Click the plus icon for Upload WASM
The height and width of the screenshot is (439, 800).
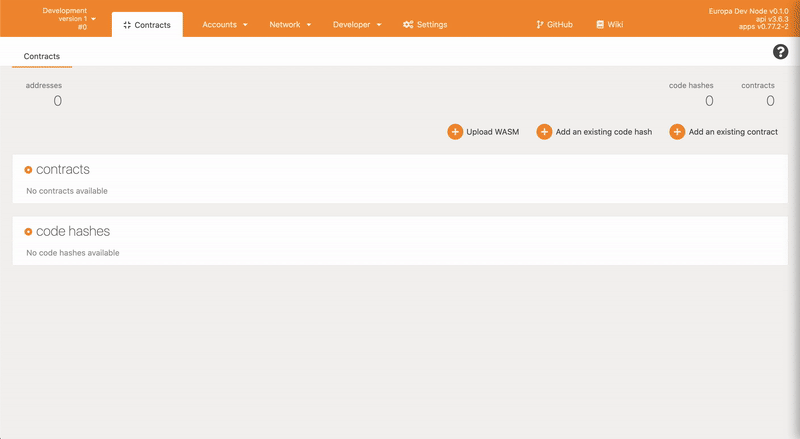(455, 131)
